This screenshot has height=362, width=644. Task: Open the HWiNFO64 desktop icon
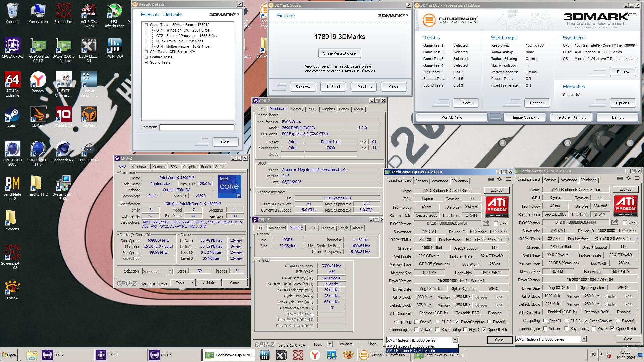[114, 48]
